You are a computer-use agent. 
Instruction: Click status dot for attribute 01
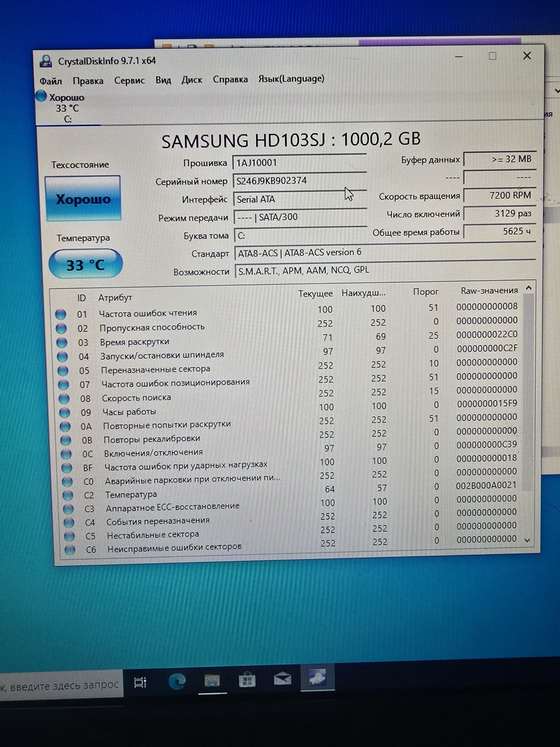(x=61, y=314)
